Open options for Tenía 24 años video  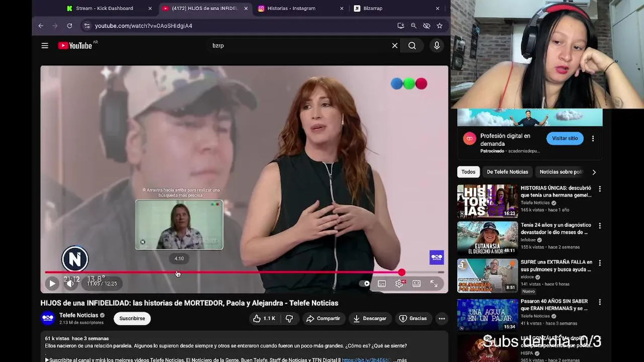(x=599, y=226)
